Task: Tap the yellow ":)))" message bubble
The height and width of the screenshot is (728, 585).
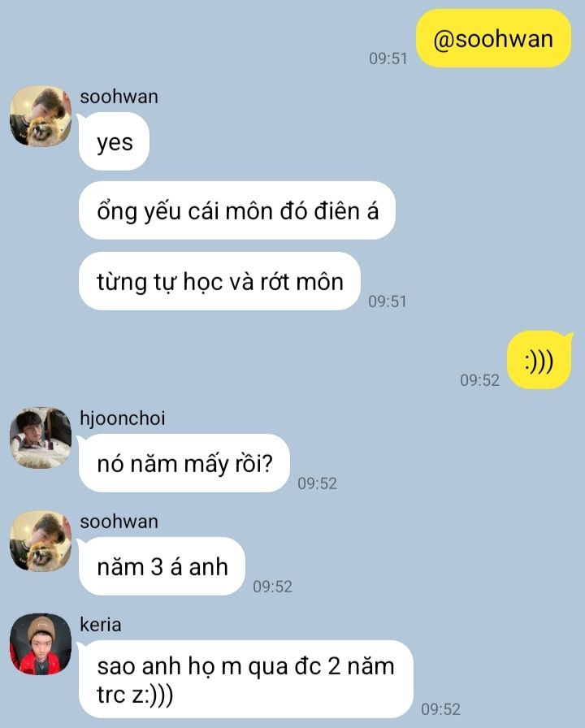Action: tap(539, 360)
